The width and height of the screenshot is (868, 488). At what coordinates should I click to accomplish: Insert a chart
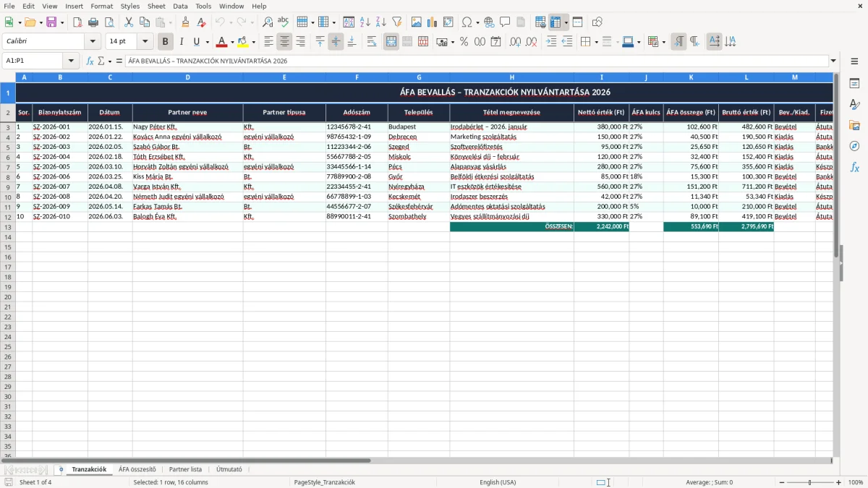[433, 22]
